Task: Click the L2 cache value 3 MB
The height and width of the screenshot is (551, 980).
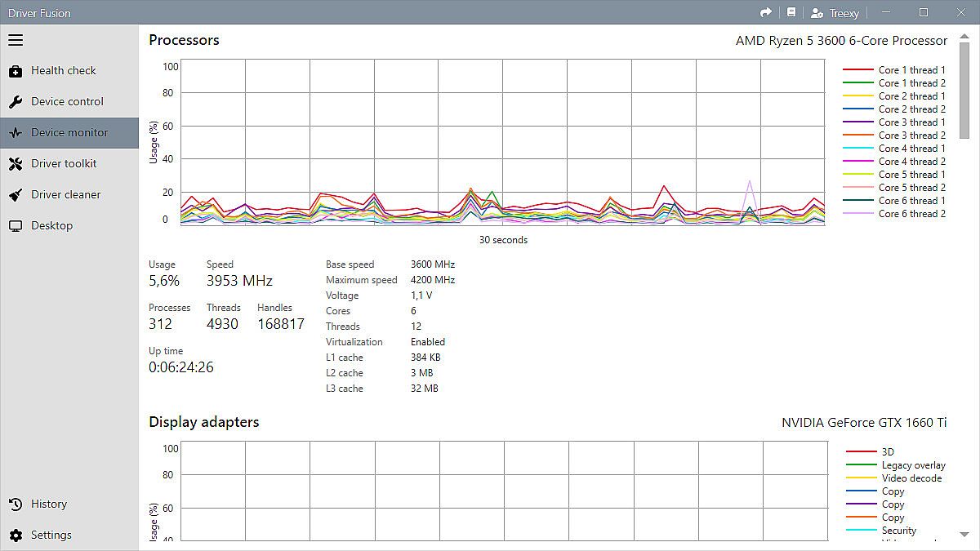Action: tap(422, 373)
